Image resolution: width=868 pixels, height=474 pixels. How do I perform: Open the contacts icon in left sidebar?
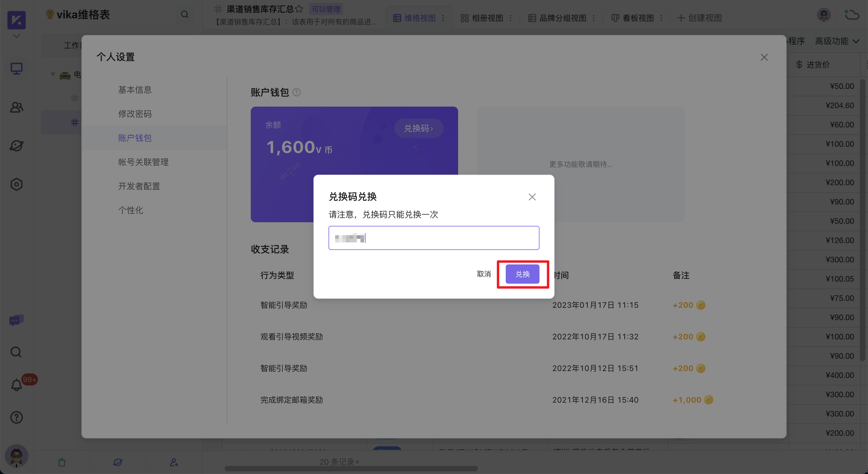16,107
